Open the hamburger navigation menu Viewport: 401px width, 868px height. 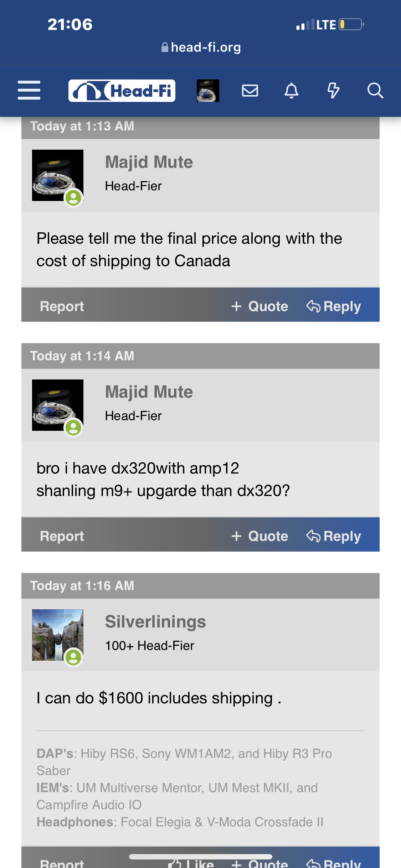29,90
